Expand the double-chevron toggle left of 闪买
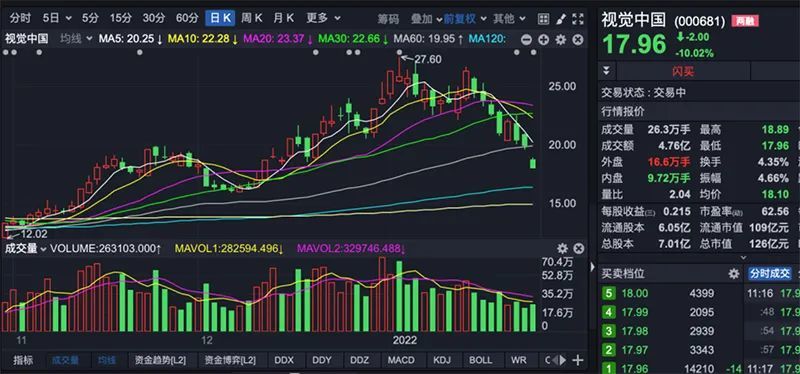This screenshot has width=800, height=374. pos(606,70)
